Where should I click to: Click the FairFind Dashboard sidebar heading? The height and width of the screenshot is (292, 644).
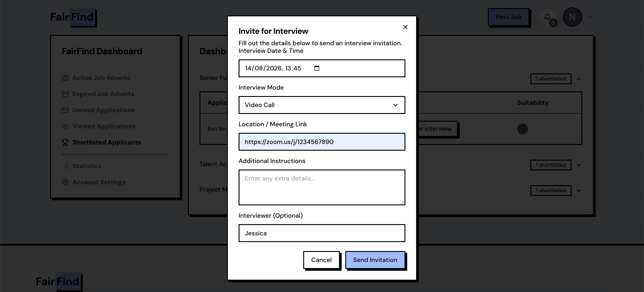point(102,51)
